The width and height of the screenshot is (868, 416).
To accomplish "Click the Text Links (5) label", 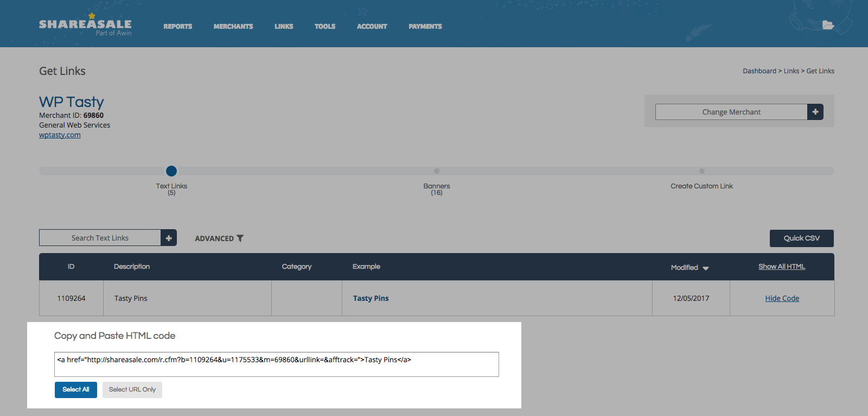I will pos(171,189).
